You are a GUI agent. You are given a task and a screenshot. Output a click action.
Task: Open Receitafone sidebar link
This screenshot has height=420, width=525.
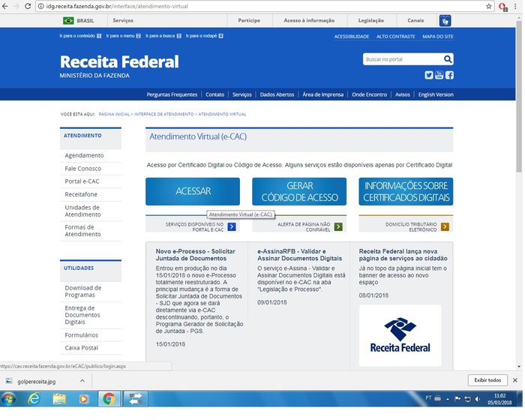(x=81, y=194)
